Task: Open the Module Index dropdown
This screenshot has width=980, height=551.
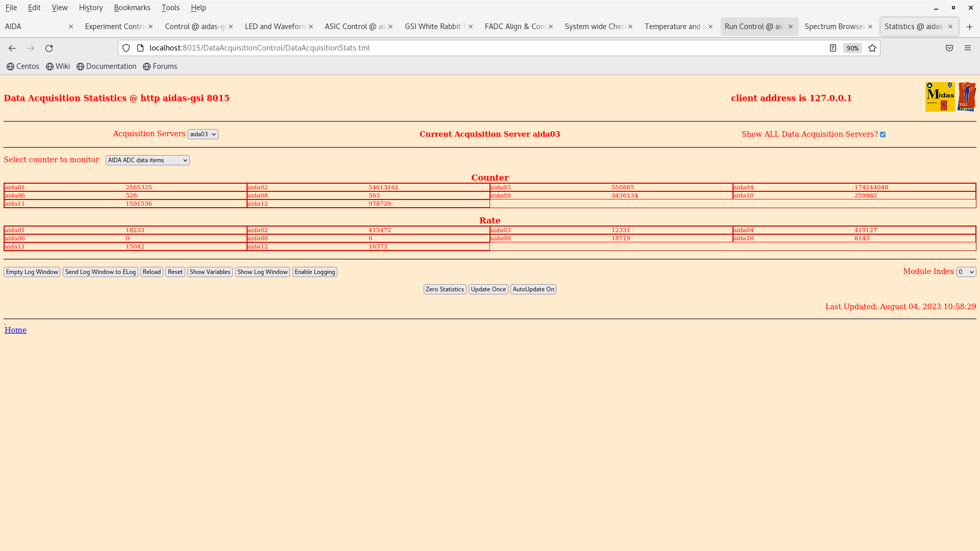Action: coord(966,272)
